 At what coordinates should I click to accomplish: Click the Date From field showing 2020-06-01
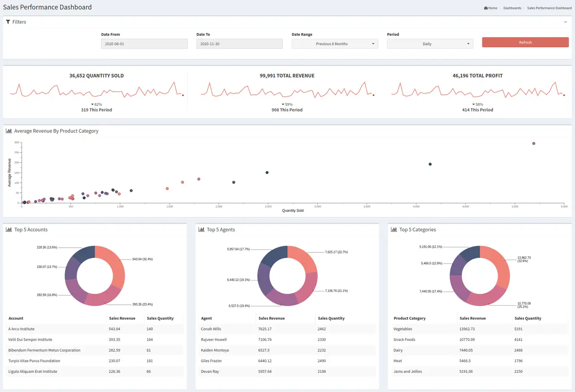click(144, 44)
